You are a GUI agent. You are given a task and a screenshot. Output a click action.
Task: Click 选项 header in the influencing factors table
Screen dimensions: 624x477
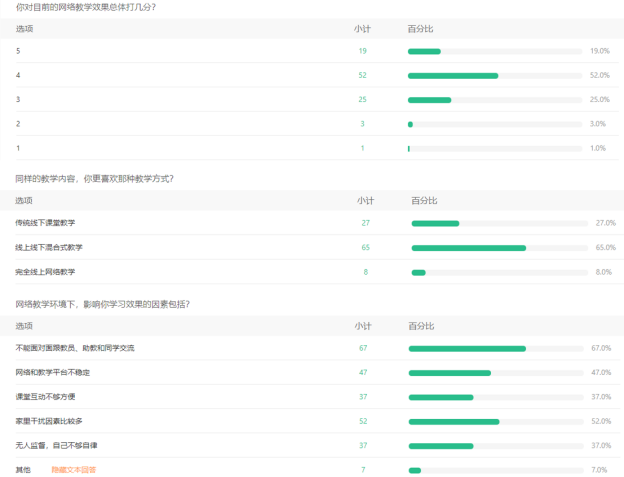tap(24, 326)
